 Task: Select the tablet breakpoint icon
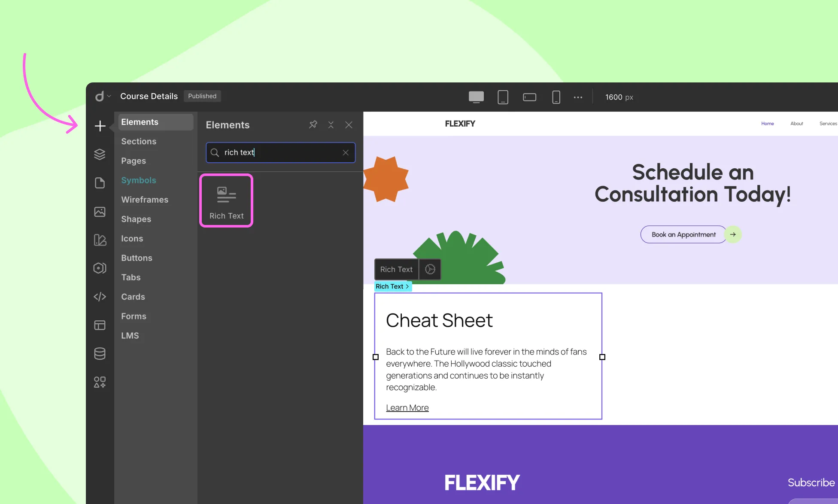click(x=503, y=97)
